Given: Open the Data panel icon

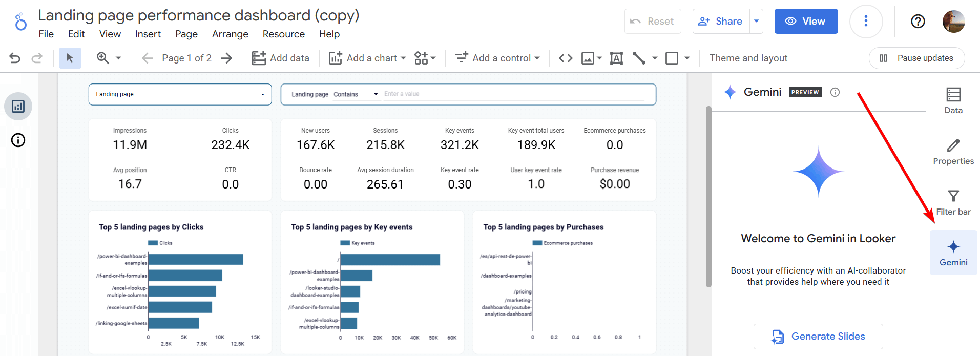Looking at the screenshot, I should (953, 101).
